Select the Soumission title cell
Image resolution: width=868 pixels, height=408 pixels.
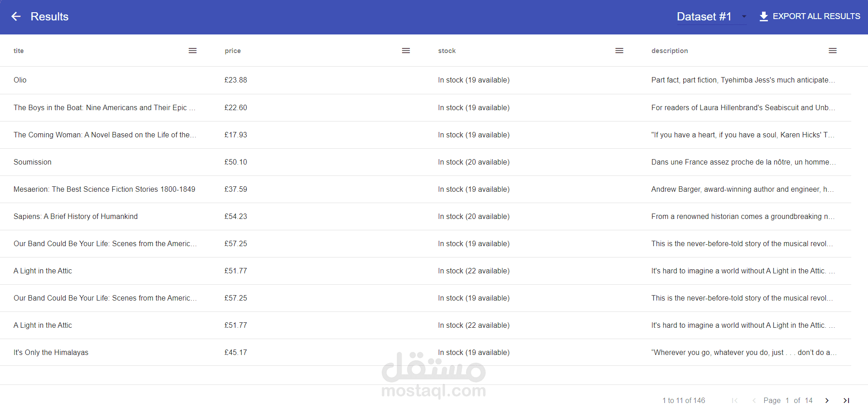(33, 162)
